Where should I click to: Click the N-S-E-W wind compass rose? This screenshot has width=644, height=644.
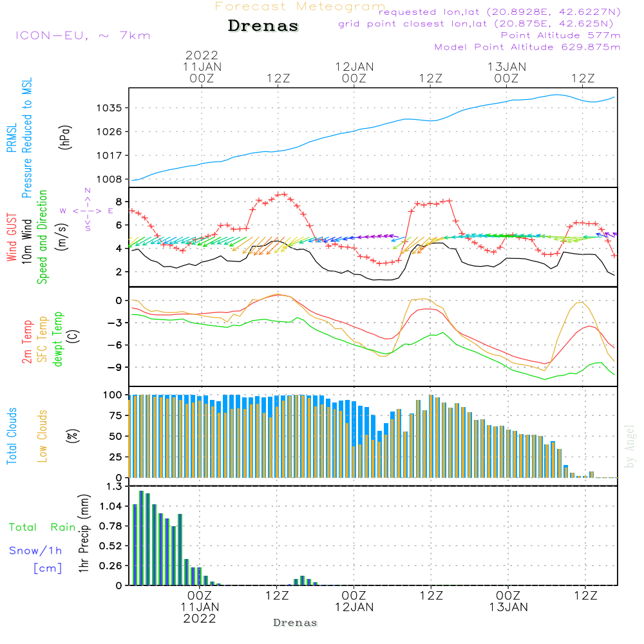(88, 211)
